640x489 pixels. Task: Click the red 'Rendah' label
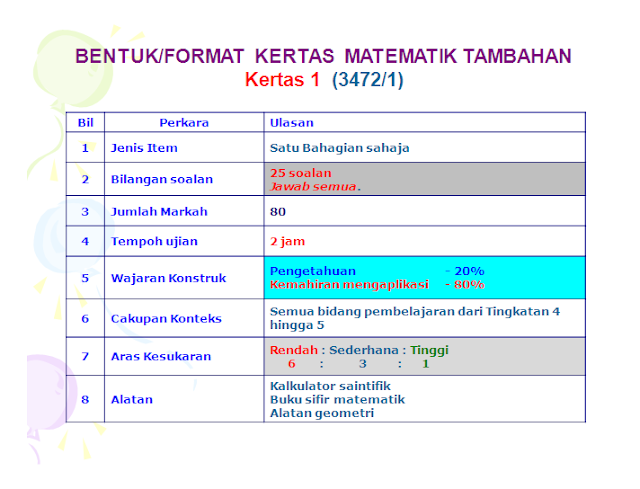[293, 350]
